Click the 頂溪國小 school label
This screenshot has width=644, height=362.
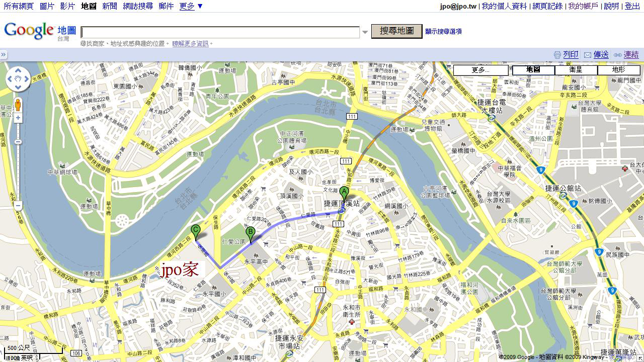point(291,196)
